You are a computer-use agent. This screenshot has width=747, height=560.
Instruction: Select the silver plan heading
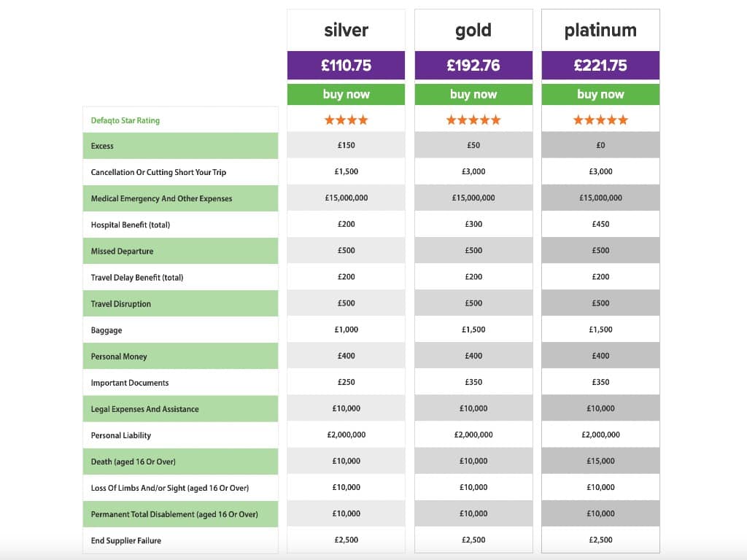pyautogui.click(x=347, y=30)
